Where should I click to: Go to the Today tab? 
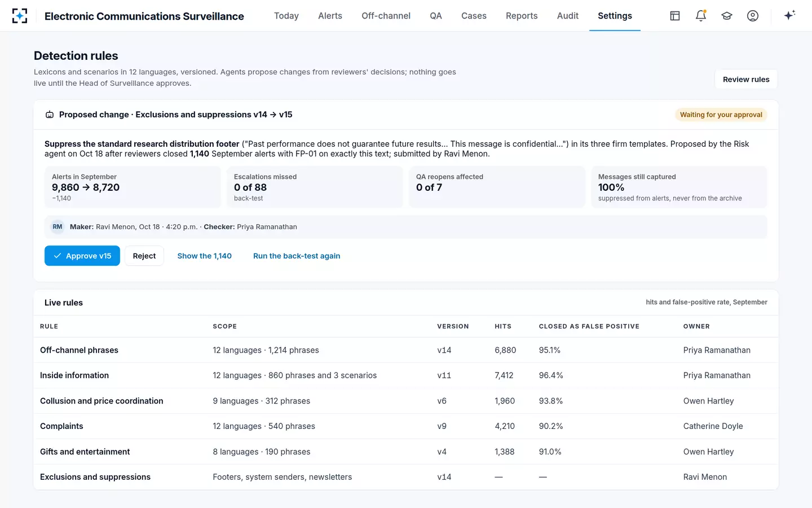(286, 16)
